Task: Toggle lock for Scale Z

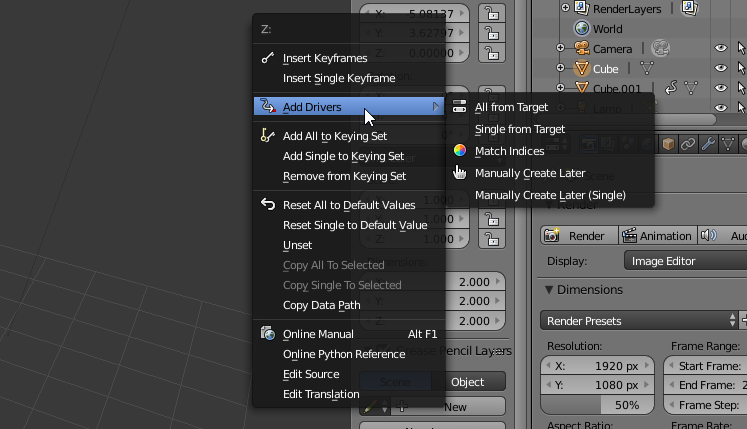Action: pos(492,239)
